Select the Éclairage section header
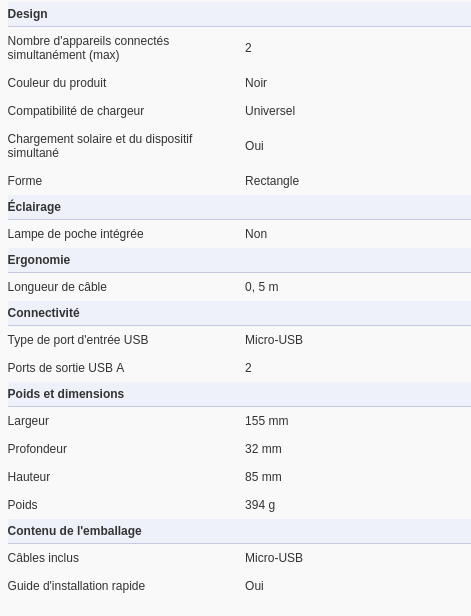471x616 pixels. pyautogui.click(x=34, y=207)
